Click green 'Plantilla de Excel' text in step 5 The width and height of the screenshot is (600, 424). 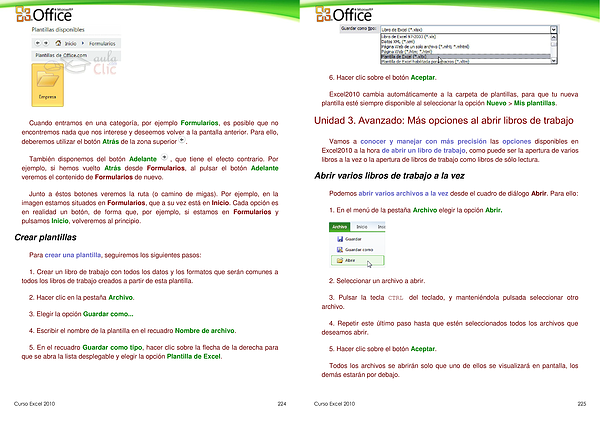pyautogui.click(x=193, y=356)
